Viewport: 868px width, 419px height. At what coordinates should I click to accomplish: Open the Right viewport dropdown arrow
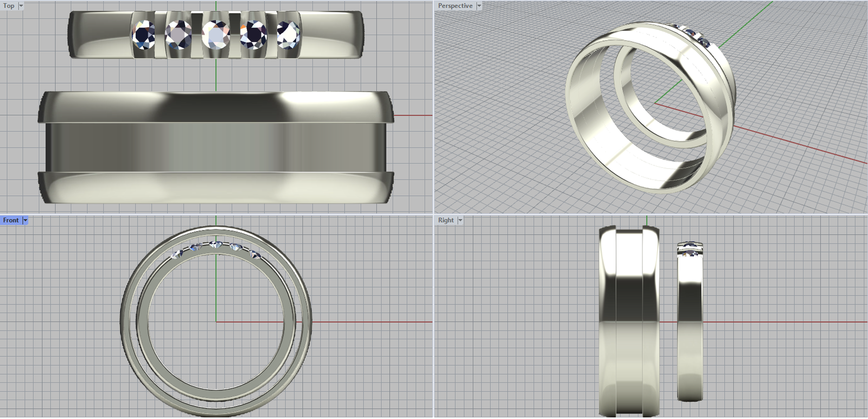click(461, 220)
